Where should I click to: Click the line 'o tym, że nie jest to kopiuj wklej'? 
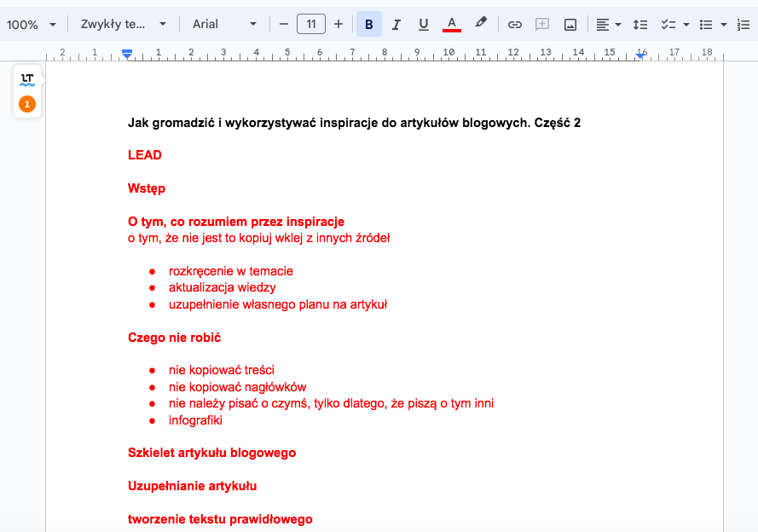click(258, 238)
